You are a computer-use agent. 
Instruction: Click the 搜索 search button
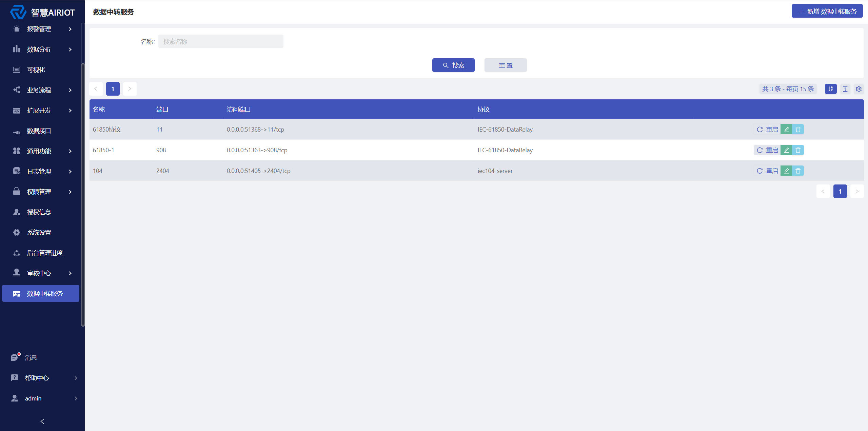click(453, 65)
